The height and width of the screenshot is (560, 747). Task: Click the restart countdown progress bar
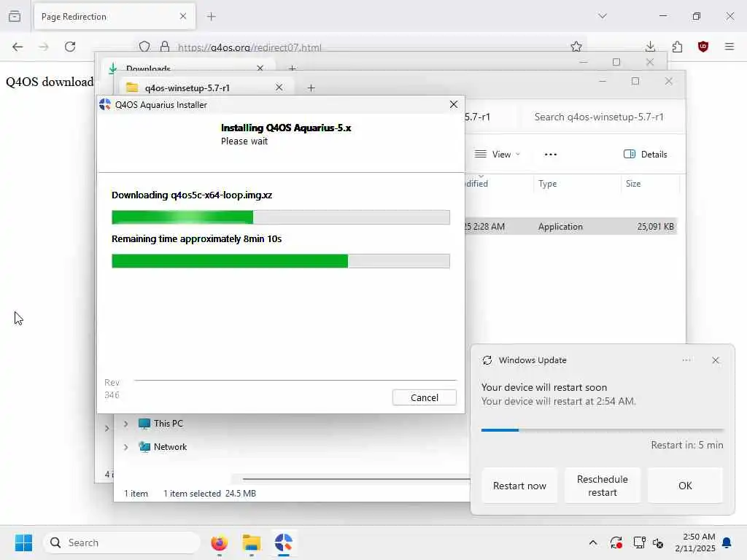pos(602,430)
